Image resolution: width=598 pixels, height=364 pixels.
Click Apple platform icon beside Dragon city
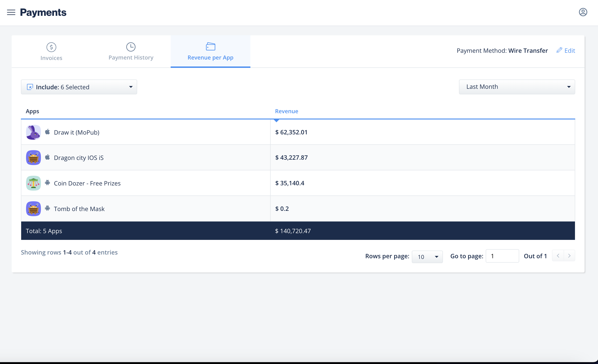(x=48, y=157)
